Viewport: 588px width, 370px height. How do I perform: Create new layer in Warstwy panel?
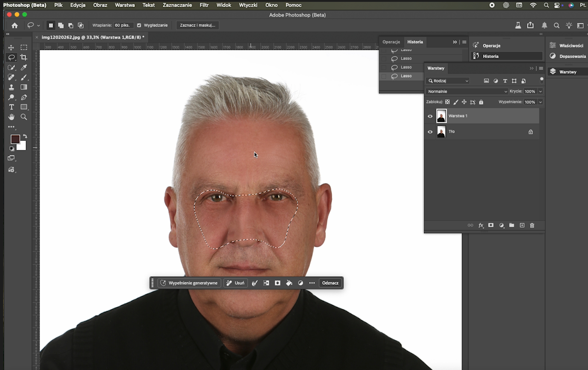click(x=522, y=225)
